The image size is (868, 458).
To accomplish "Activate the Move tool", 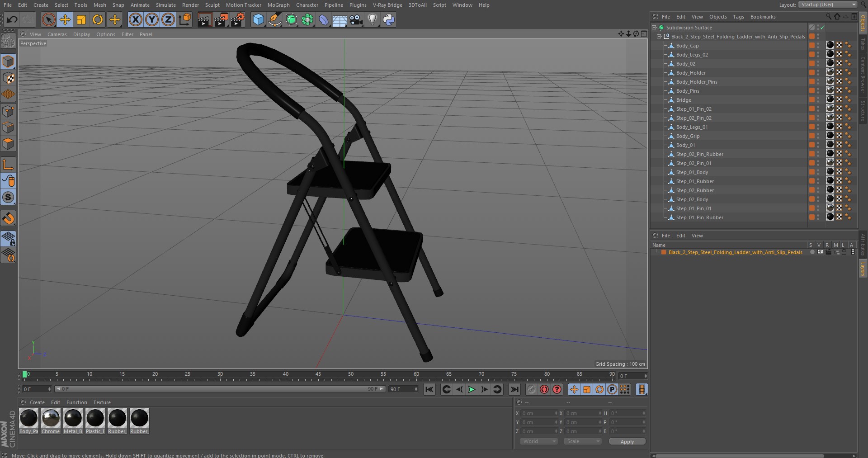I will 65,19.
